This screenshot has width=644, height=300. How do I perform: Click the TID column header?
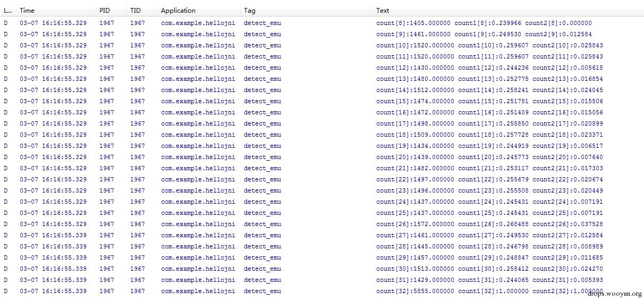pyautogui.click(x=135, y=11)
